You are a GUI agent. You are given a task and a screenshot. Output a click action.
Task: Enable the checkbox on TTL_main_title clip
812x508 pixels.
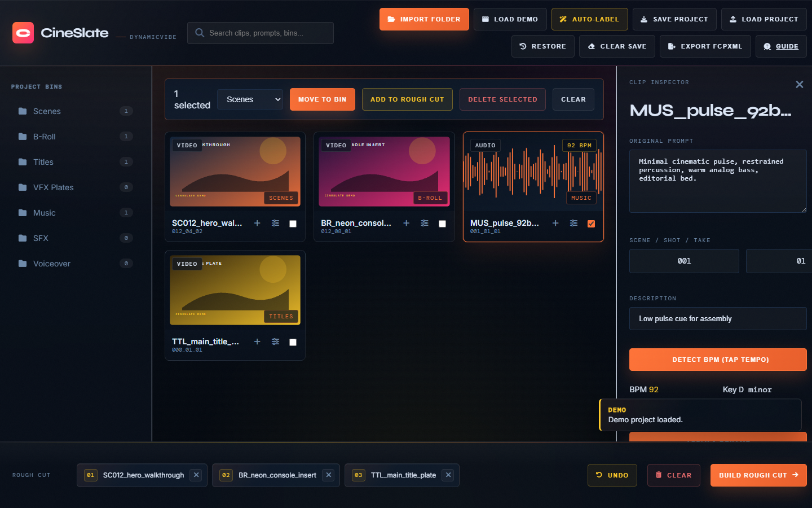click(293, 342)
